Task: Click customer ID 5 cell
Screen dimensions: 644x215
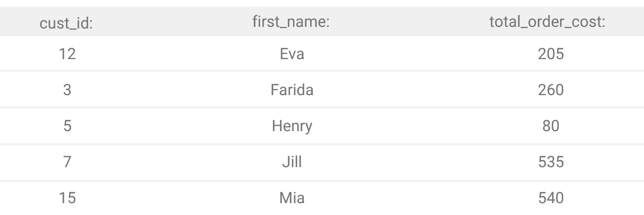Action: tap(67, 126)
